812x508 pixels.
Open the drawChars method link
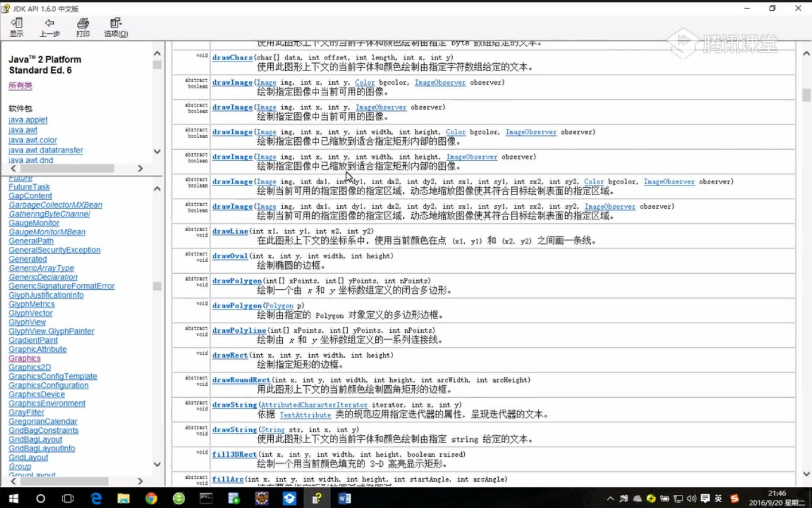[x=233, y=58]
